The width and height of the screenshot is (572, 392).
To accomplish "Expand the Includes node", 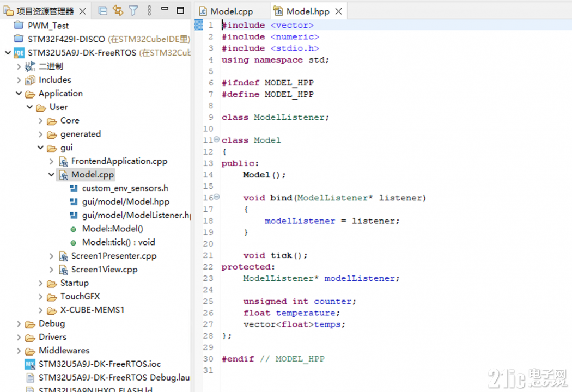I will [x=19, y=80].
